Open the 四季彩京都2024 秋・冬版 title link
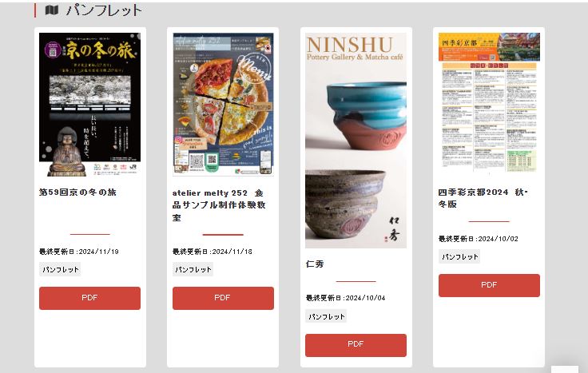588x373 pixels. [x=483, y=198]
